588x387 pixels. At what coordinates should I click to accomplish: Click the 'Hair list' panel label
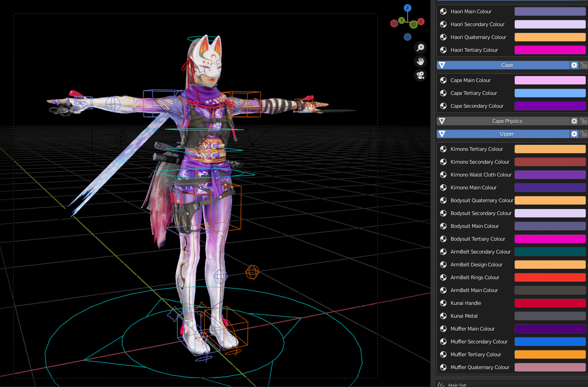[x=457, y=385]
